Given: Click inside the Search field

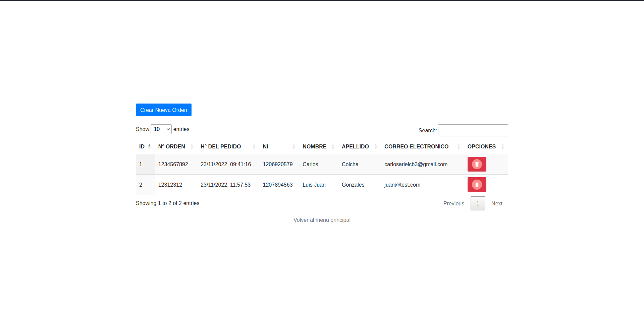Looking at the screenshot, I should tap(473, 130).
